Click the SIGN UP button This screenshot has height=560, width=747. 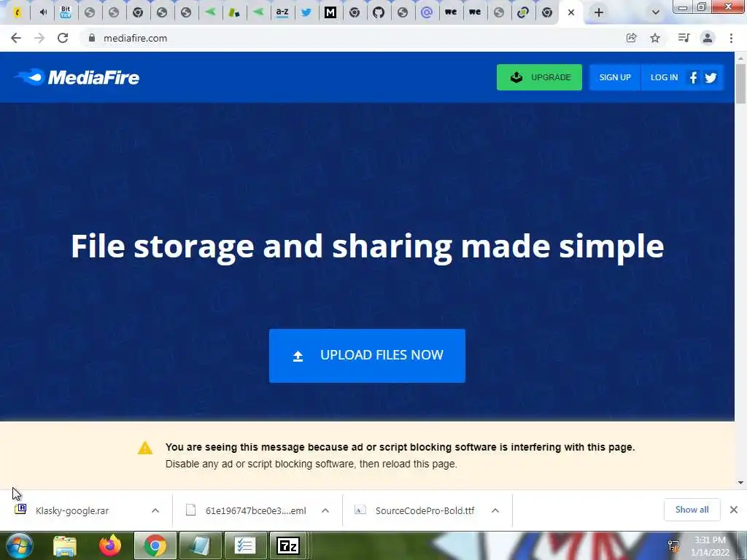click(x=614, y=77)
